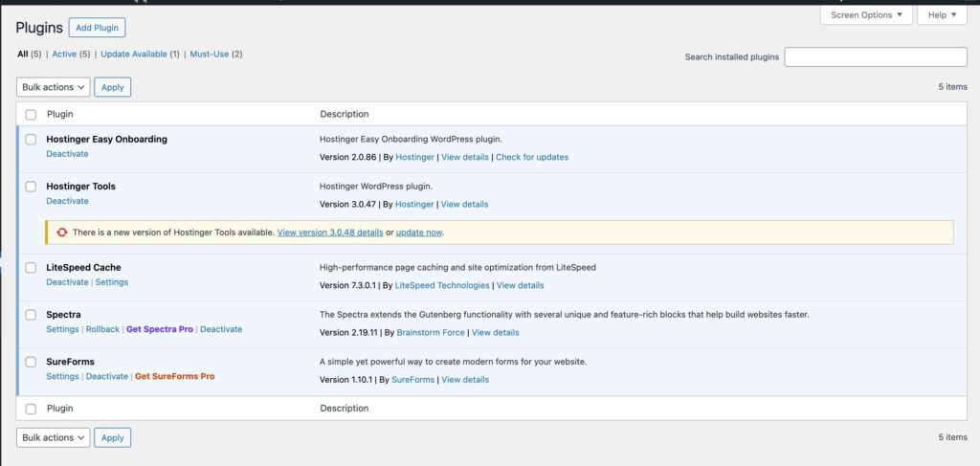Open Brainstorm Force author link
The width and height of the screenshot is (980, 466).
(x=431, y=333)
